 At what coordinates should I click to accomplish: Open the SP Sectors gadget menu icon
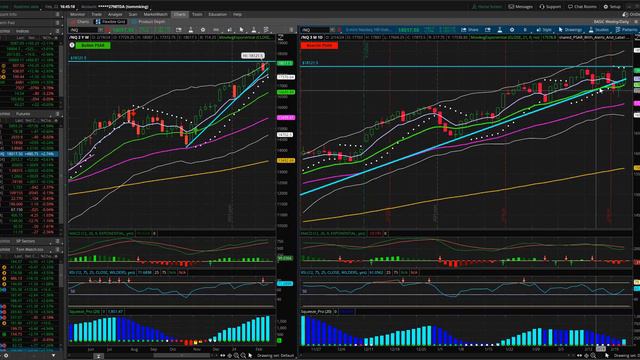click(x=58, y=241)
